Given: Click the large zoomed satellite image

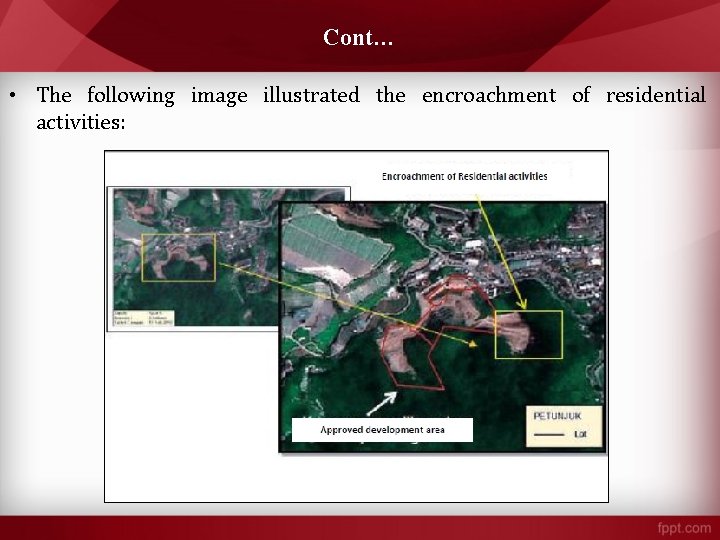Looking at the screenshot, I should coord(442,327).
